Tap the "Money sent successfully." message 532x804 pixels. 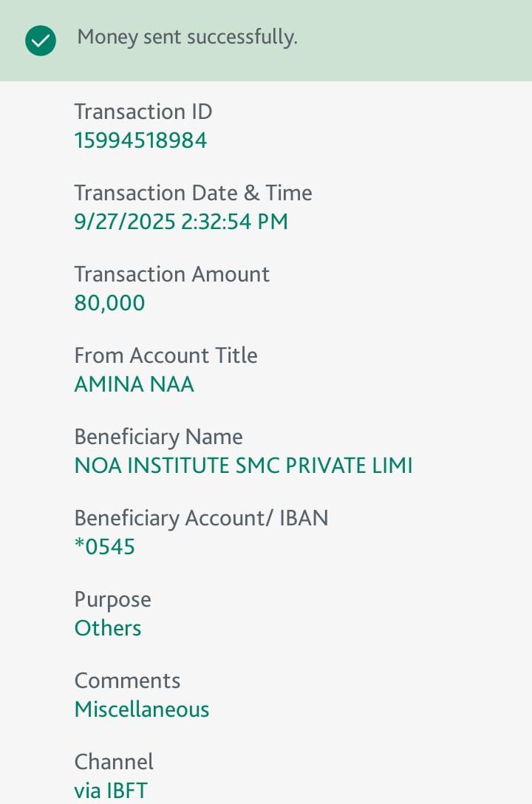[x=187, y=37]
